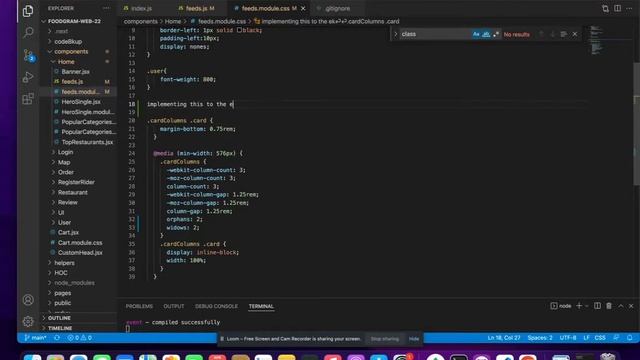Click Ln 18, Col 27 position indicator
This screenshot has width=640, height=360.
coord(504,338)
